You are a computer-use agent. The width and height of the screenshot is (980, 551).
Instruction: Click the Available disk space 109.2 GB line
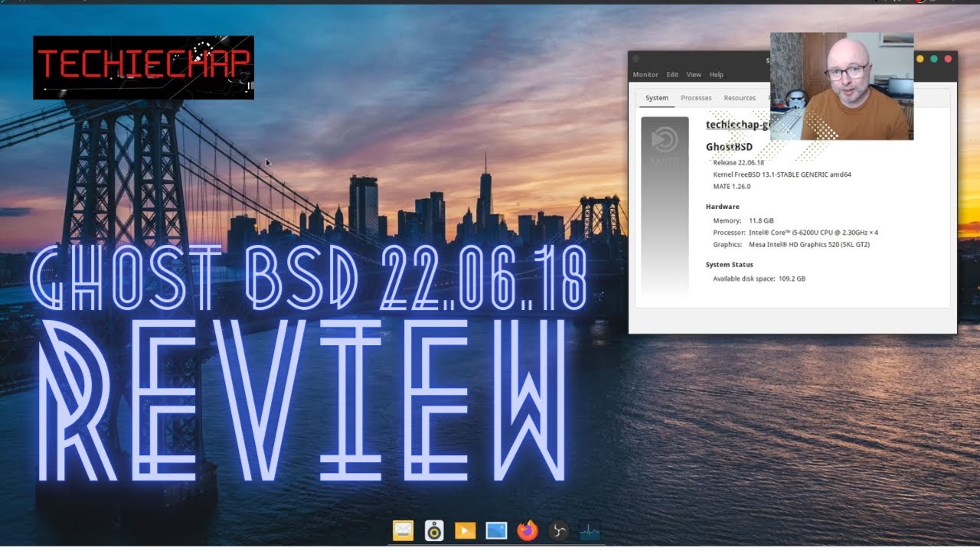tap(759, 279)
